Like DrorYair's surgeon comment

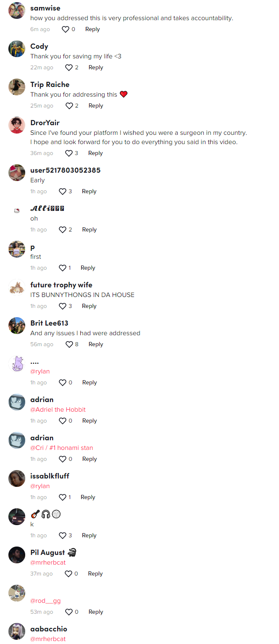coord(69,153)
